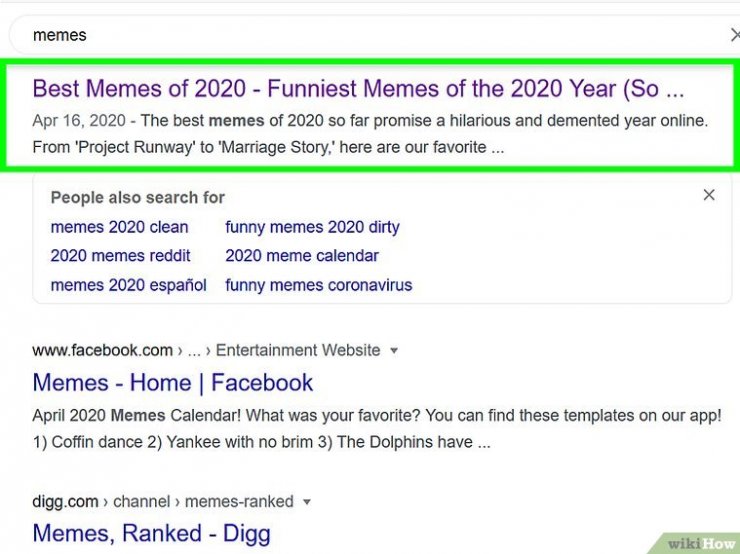
Task: Select the funny memes 2020 dirty suggestion
Action: click(311, 227)
